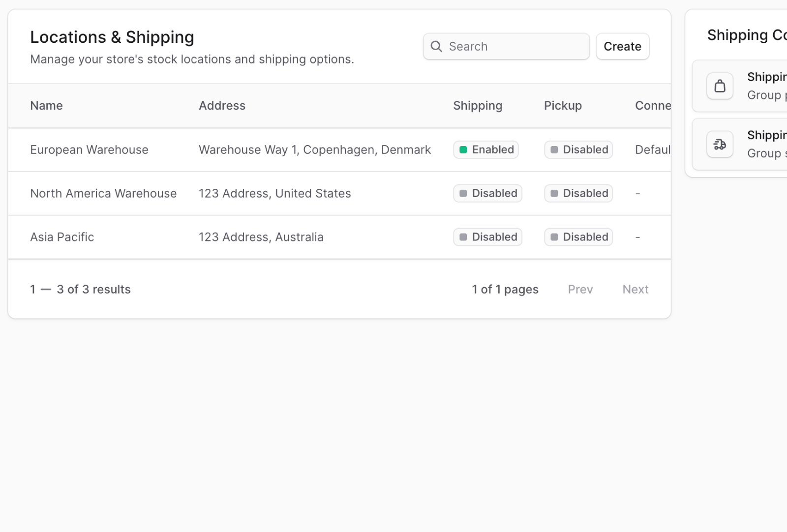Enable pickup for Asia Pacific
787x532 pixels.
578,237
